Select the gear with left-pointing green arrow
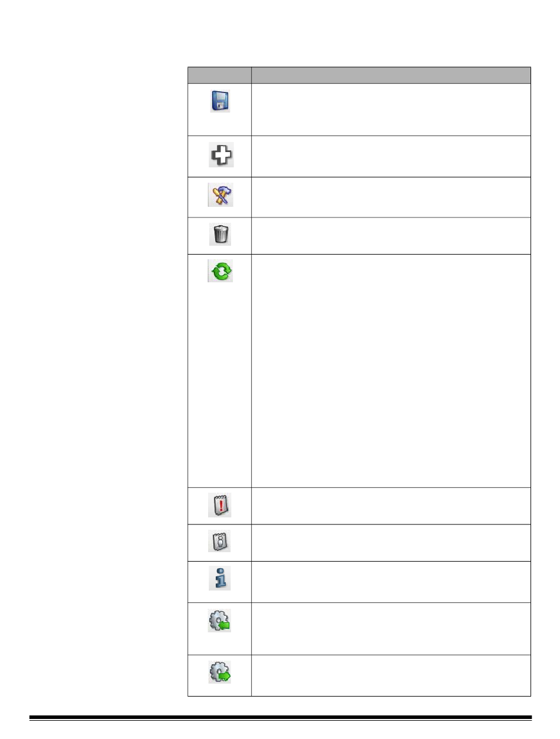This screenshot has height=739, width=560. (x=220, y=621)
